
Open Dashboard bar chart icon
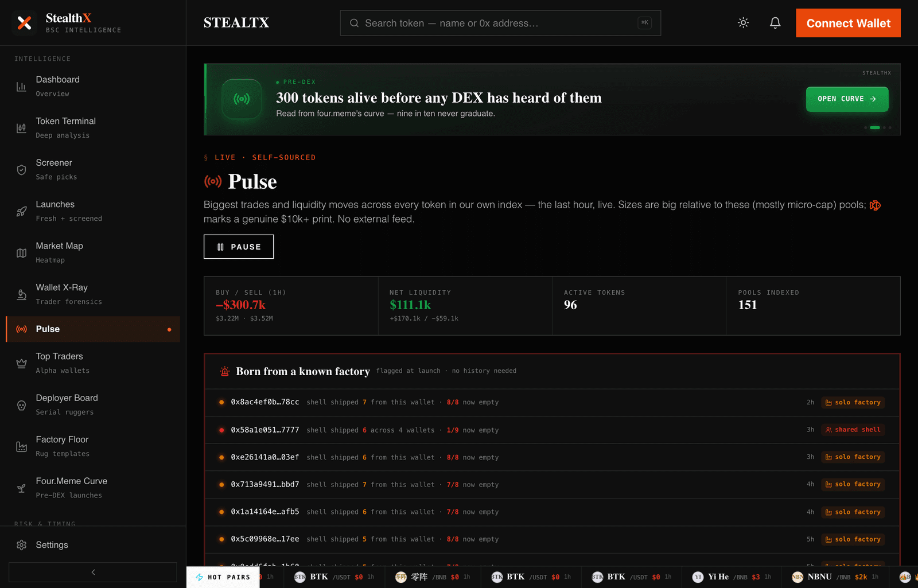coord(21,87)
